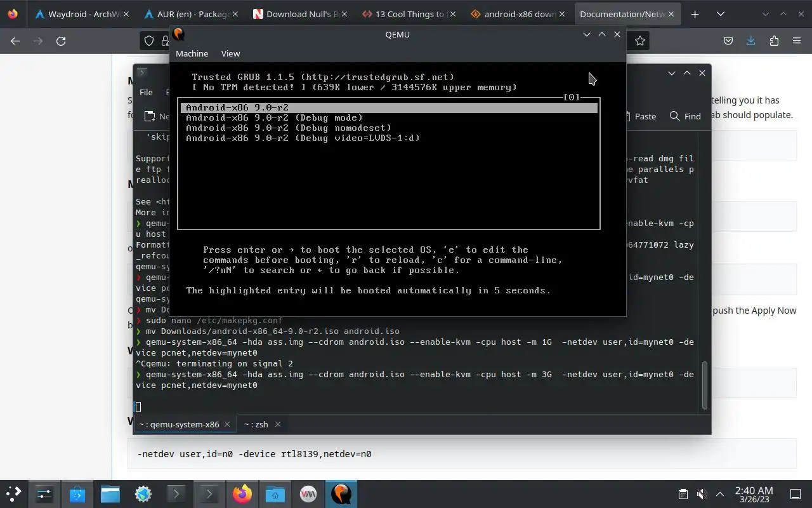
Task: Switch to the ~ : qemu-system-x86 terminal tab
Action: coord(185,424)
